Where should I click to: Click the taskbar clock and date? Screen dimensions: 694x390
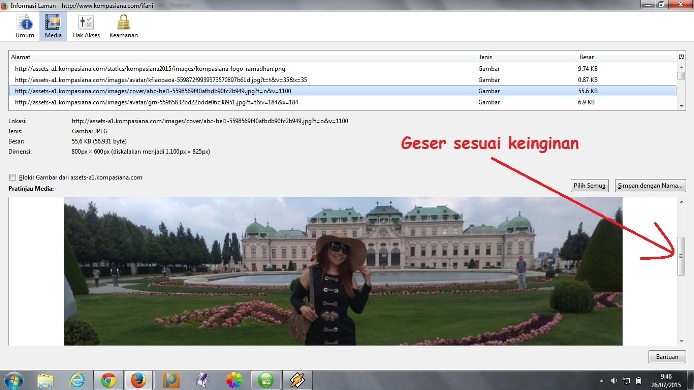coord(666,381)
